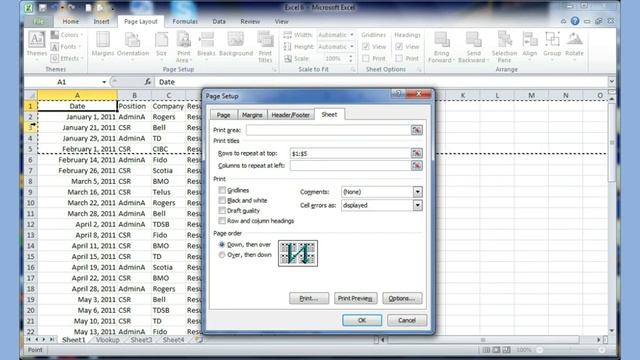Click the Background icon in the ribbon
The width and height of the screenshot is (640, 360).
click(236, 40)
